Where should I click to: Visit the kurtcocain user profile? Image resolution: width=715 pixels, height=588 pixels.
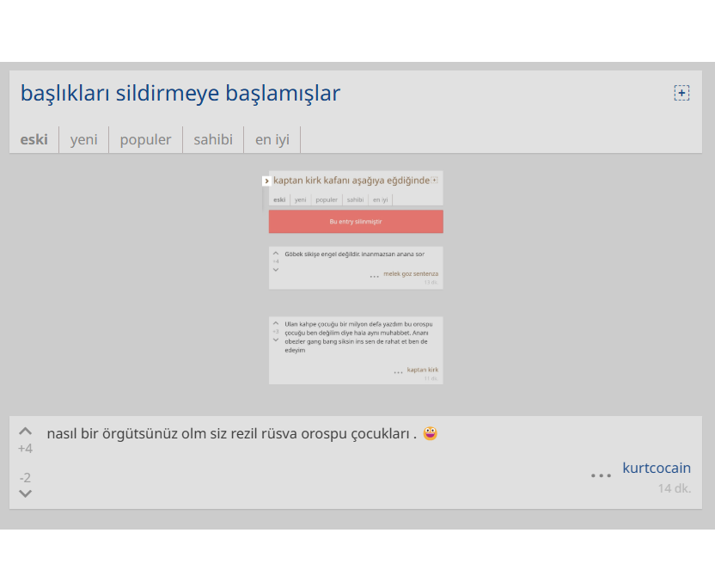(657, 468)
